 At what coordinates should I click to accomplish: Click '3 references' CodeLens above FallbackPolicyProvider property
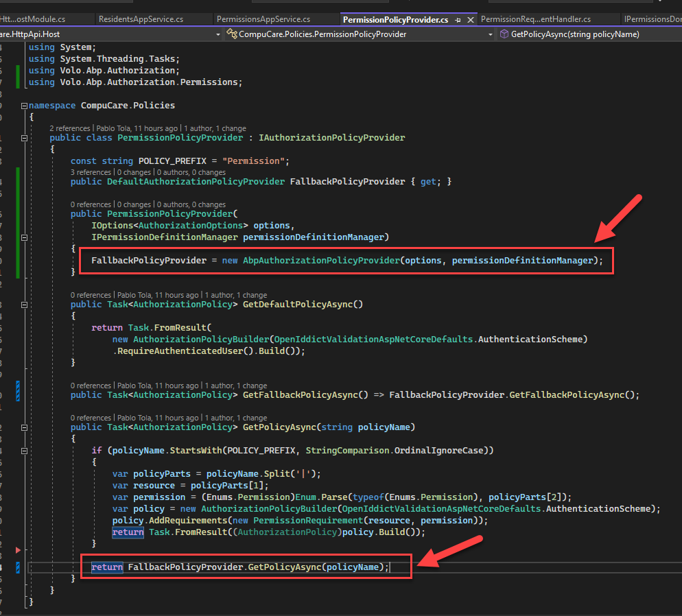point(91,172)
